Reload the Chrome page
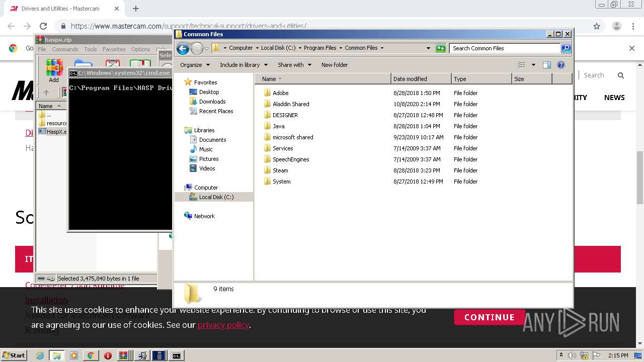644x362 pixels. pyautogui.click(x=43, y=26)
